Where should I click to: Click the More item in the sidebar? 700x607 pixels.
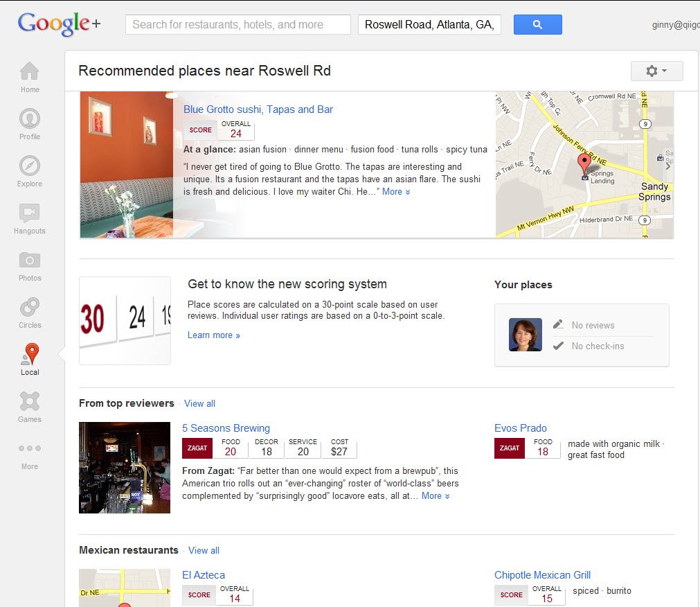click(x=30, y=454)
